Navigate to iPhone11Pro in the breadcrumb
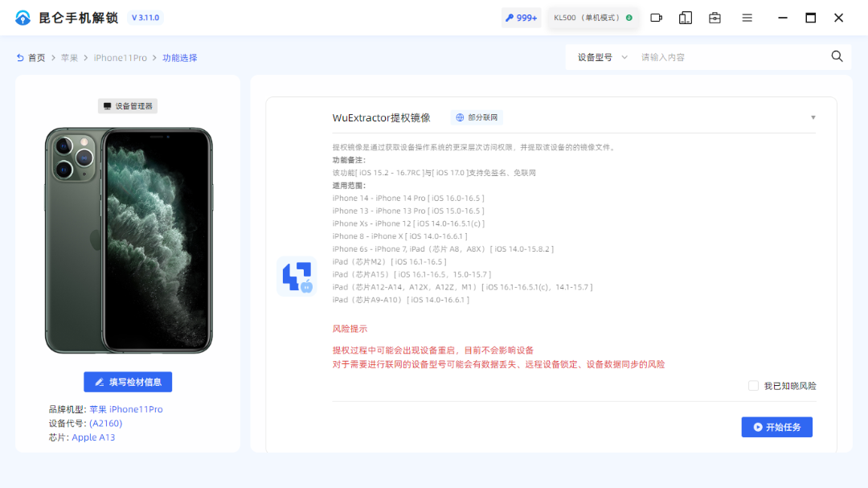The width and height of the screenshot is (868, 488). click(120, 58)
